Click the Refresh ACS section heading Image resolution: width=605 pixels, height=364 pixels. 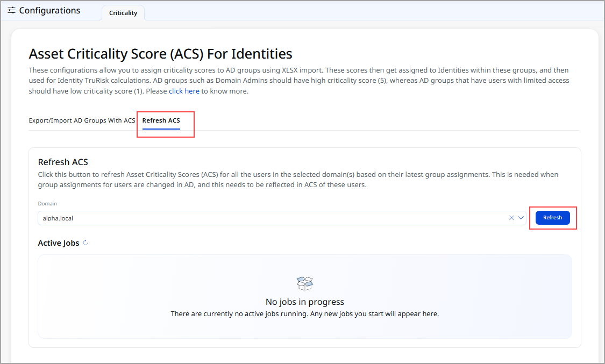click(63, 162)
